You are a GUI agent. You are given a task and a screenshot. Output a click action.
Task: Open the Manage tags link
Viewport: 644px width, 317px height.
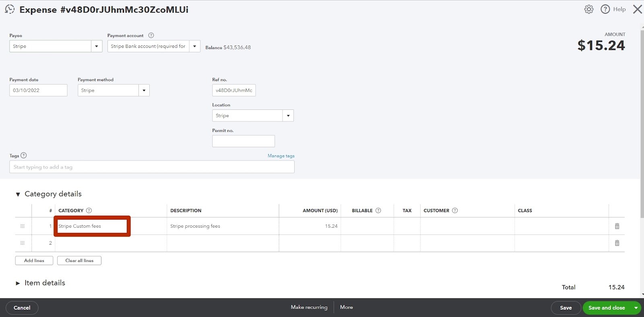pyautogui.click(x=281, y=156)
